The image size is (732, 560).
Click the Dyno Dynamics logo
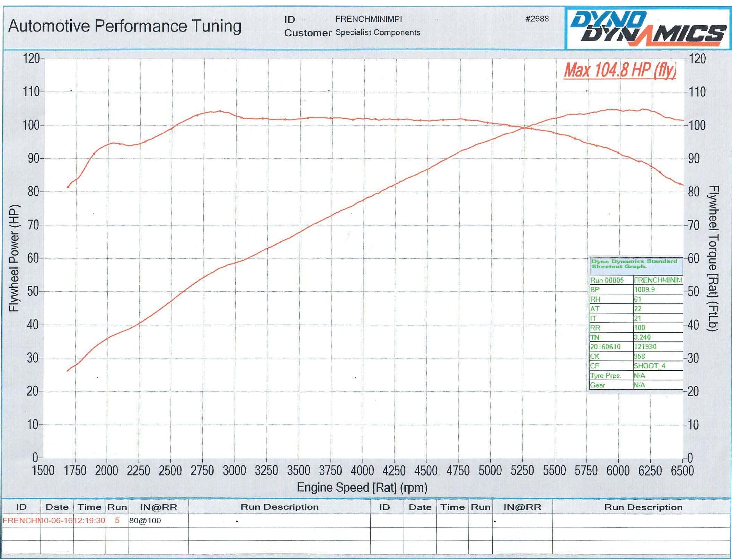(x=648, y=28)
